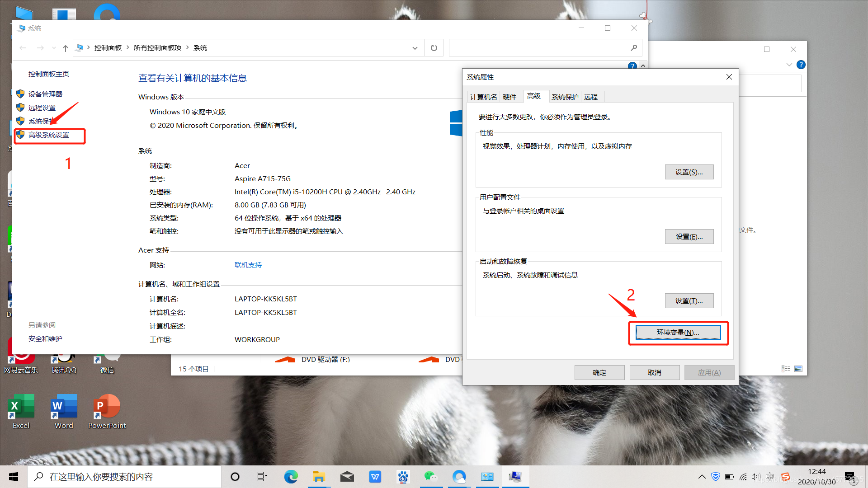Cancel the System Properties dialog

click(x=655, y=372)
